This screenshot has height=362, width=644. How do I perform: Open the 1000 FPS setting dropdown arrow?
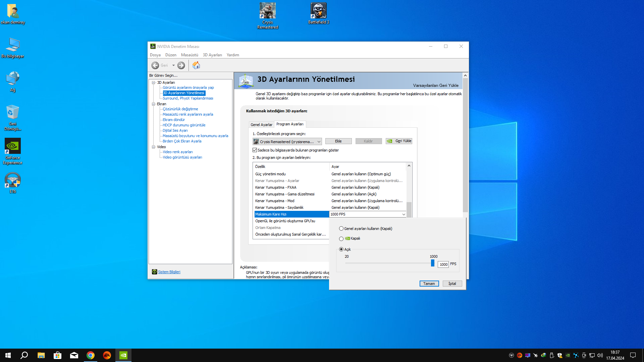point(404,214)
